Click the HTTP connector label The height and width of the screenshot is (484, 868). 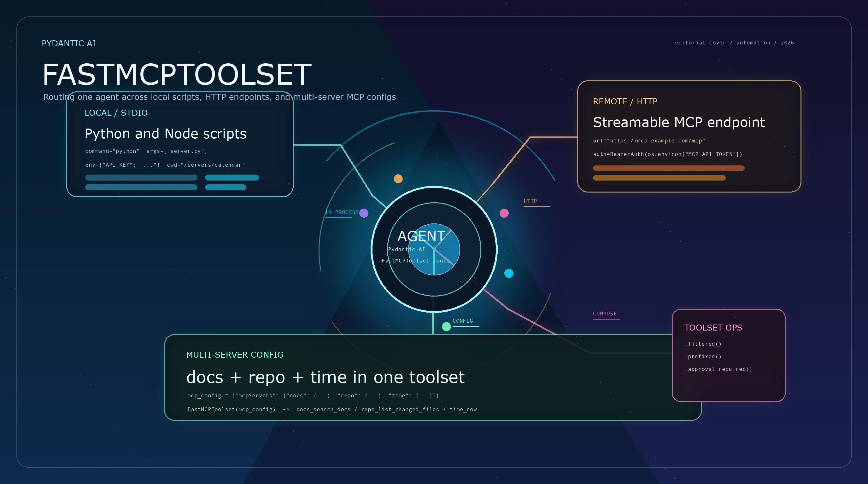(x=530, y=201)
